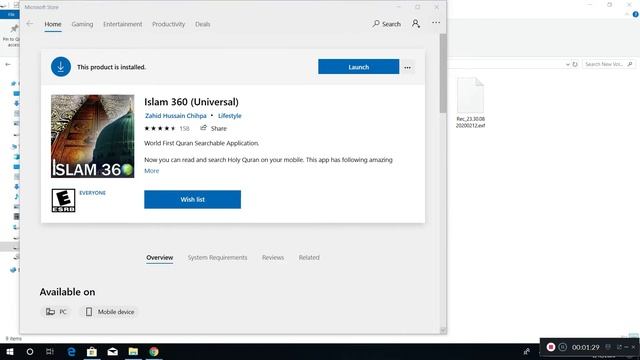Select the Rec file in File Explorer
This screenshot has width=640, height=360.
click(470, 103)
